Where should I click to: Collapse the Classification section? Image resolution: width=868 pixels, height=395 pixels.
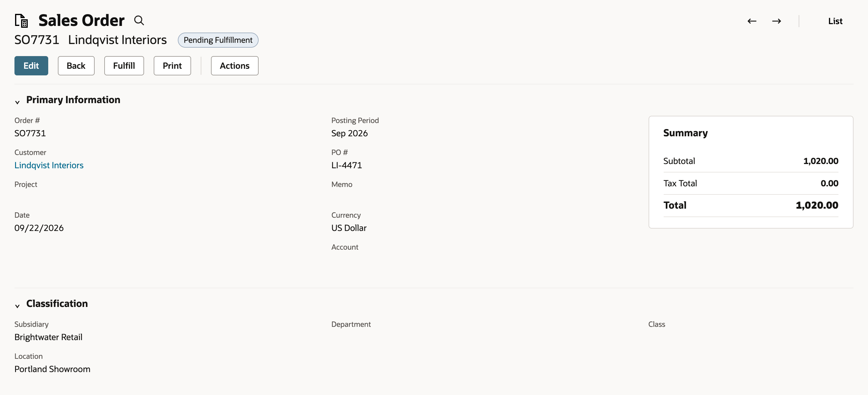click(17, 306)
